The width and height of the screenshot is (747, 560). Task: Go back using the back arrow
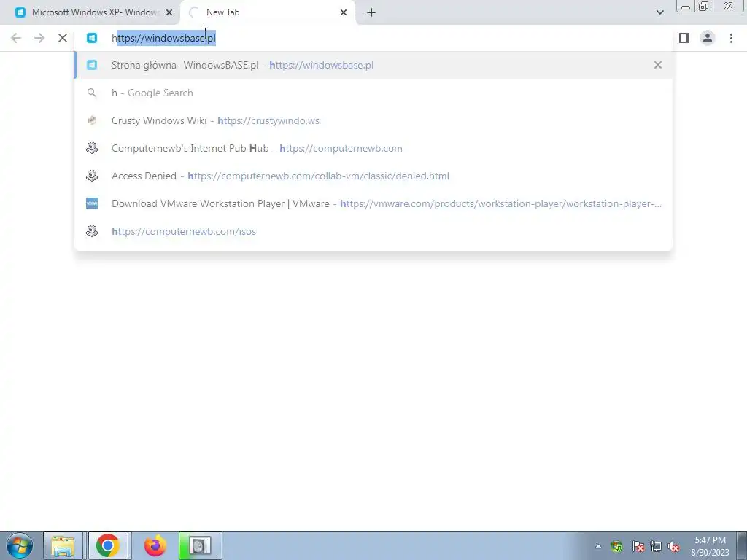click(x=16, y=38)
